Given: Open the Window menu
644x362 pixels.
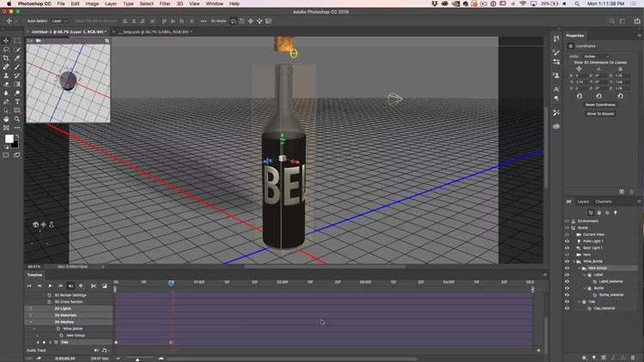Looking at the screenshot, I should tap(215, 3).
